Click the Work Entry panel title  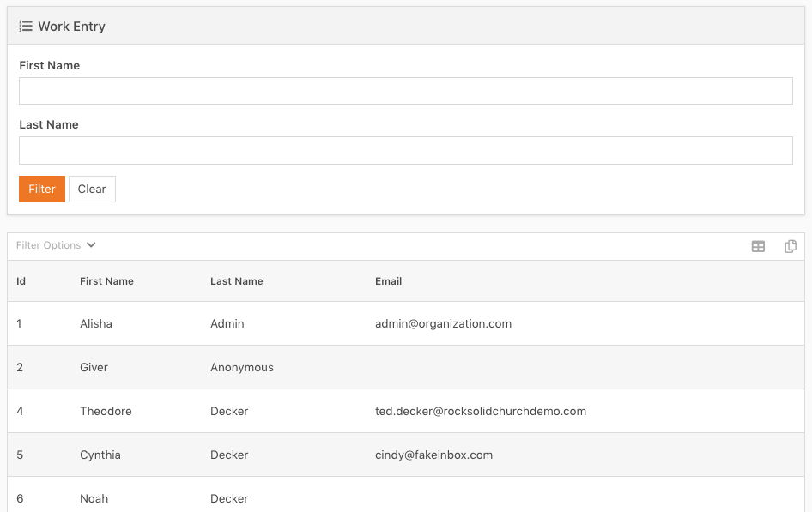tap(71, 26)
